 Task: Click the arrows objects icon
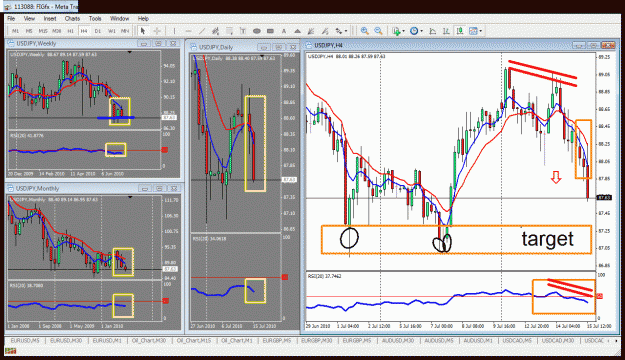[338, 31]
